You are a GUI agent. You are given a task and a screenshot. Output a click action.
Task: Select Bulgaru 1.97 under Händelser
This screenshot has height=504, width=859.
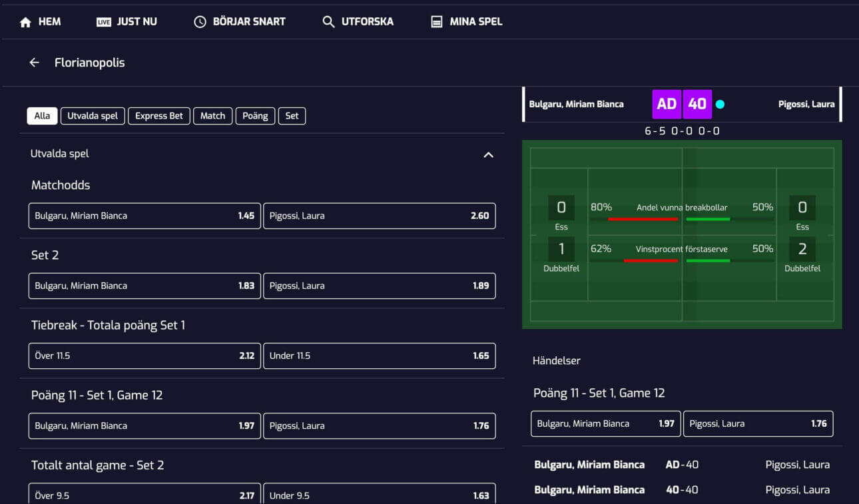point(605,423)
